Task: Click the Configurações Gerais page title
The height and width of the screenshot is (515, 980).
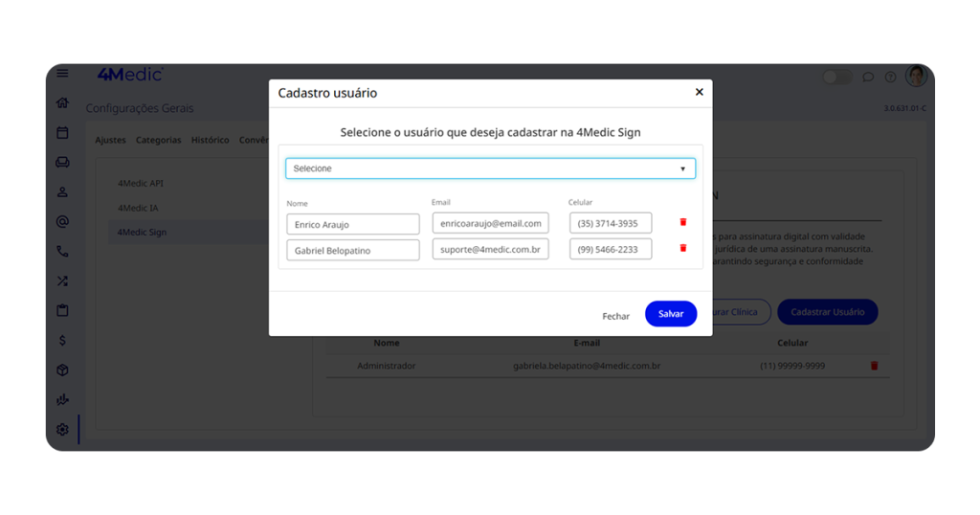Action: tap(140, 108)
